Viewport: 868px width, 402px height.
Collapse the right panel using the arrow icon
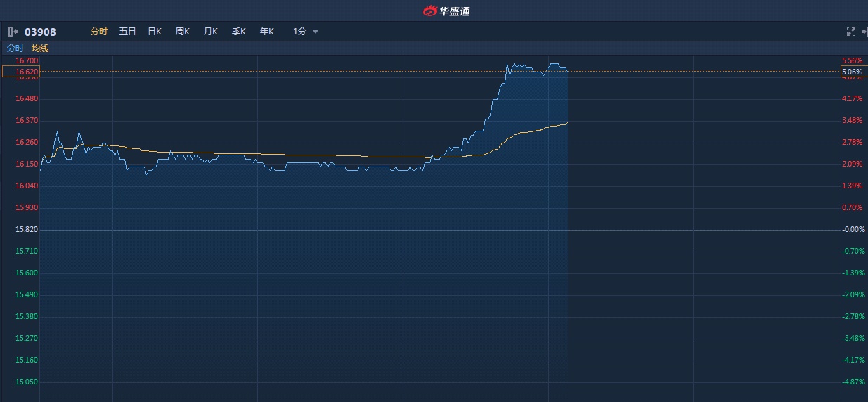864,32
